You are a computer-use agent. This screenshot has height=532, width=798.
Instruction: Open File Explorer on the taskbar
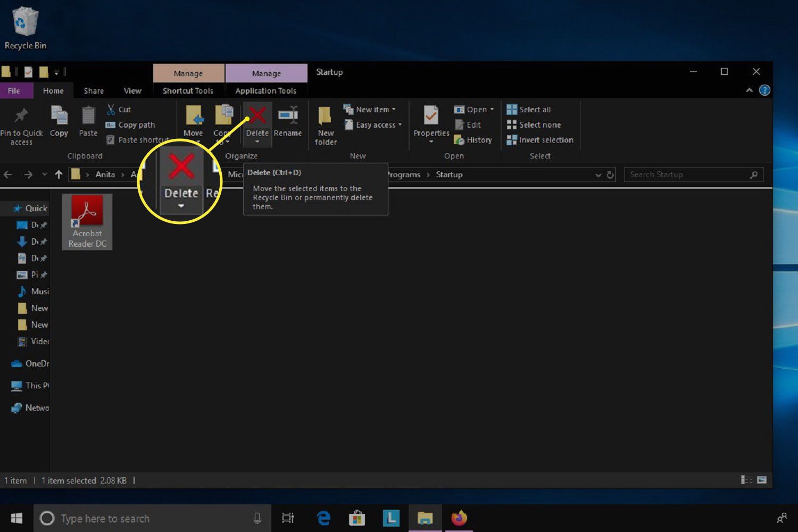(x=425, y=518)
